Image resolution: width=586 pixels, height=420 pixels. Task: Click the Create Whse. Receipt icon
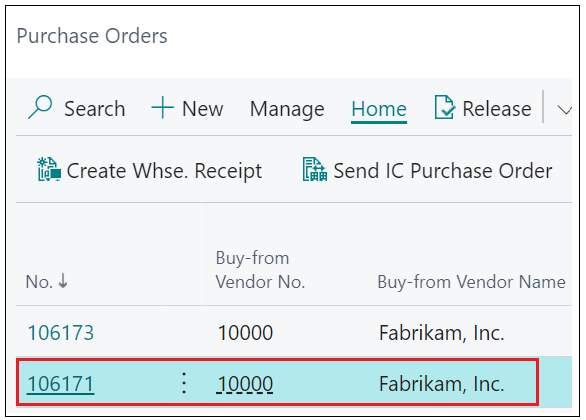click(49, 170)
